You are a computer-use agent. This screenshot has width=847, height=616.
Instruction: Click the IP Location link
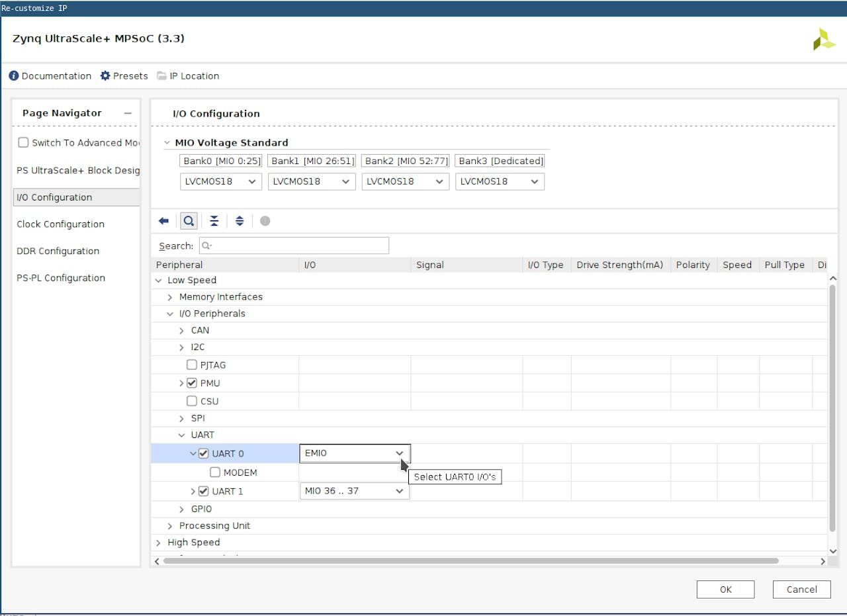coord(195,76)
